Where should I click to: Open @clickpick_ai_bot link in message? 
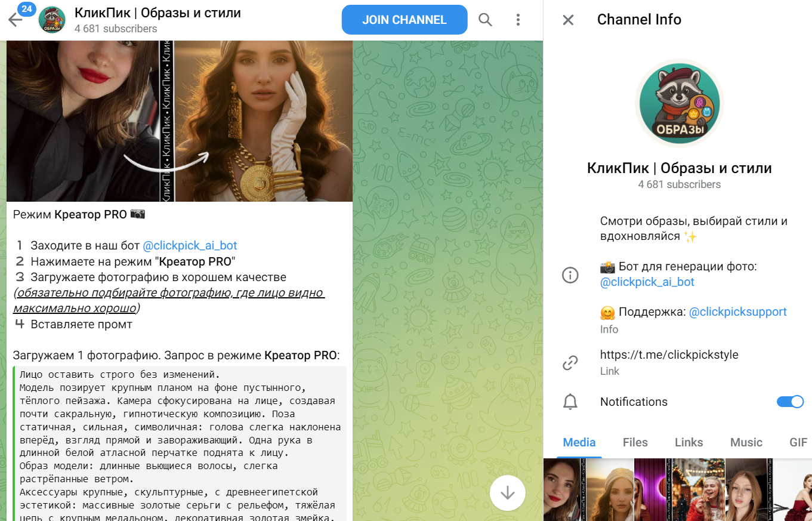pos(190,245)
